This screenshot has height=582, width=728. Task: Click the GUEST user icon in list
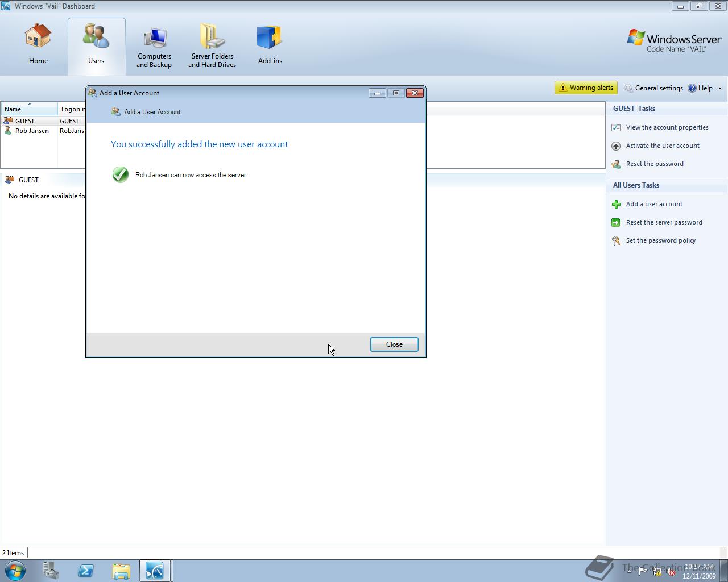point(8,120)
